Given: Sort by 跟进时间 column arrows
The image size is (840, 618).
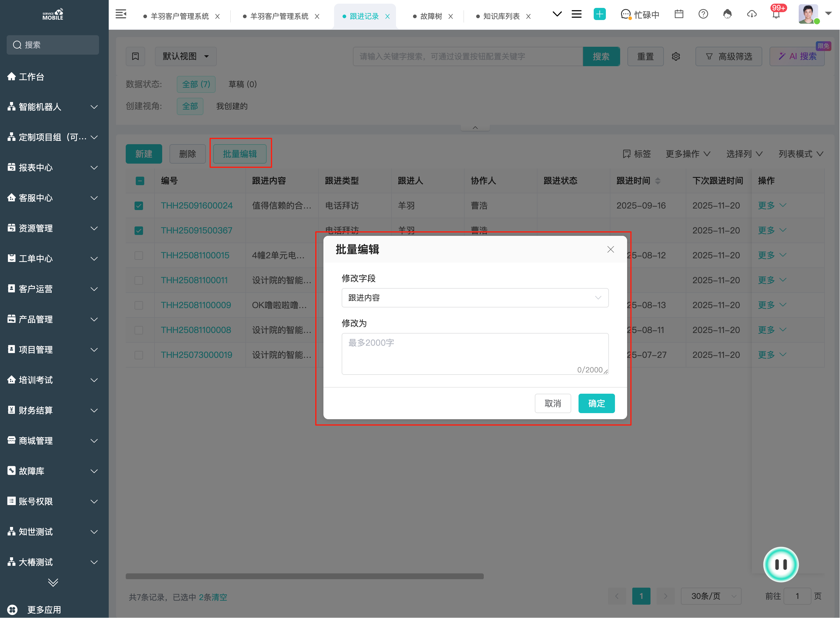Looking at the screenshot, I should [x=658, y=181].
